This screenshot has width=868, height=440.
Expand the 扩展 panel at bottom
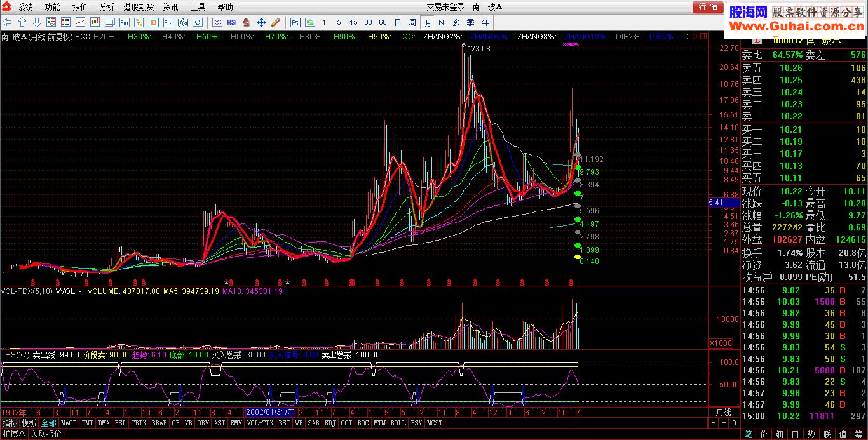[x=13, y=434]
